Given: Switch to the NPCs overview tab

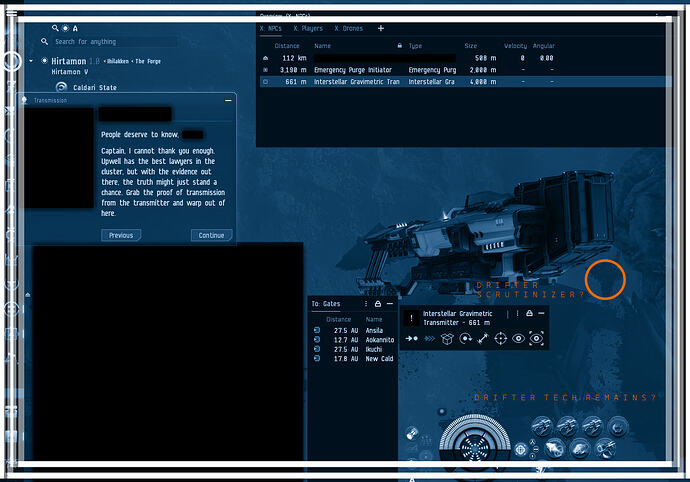Looking at the screenshot, I should (x=271, y=28).
